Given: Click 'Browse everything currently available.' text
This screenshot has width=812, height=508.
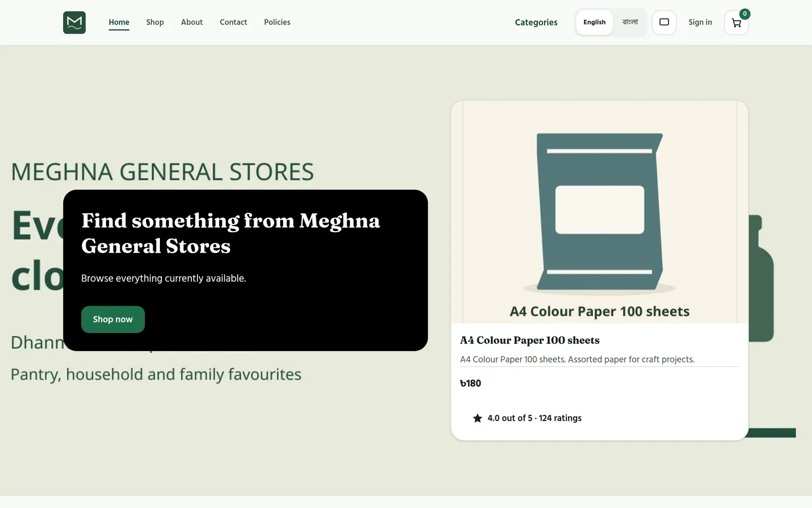Looking at the screenshot, I should (163, 278).
